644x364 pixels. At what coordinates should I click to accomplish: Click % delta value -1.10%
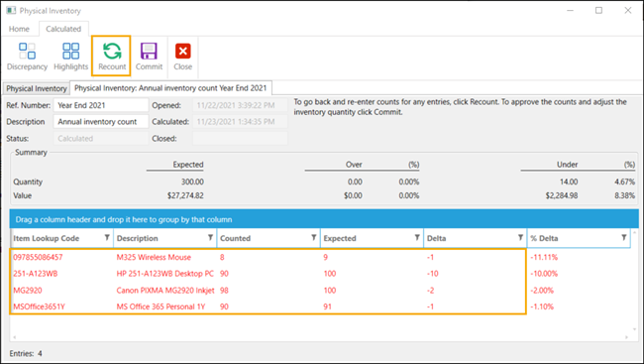tap(542, 306)
